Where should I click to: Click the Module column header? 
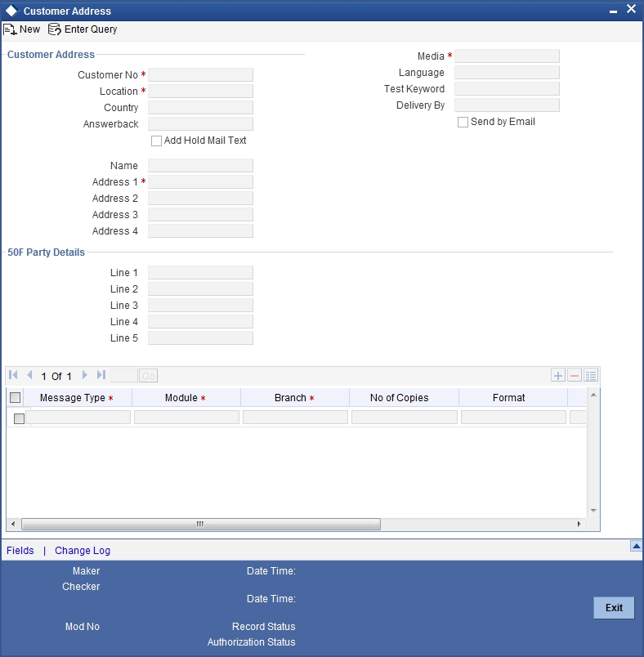(186, 398)
